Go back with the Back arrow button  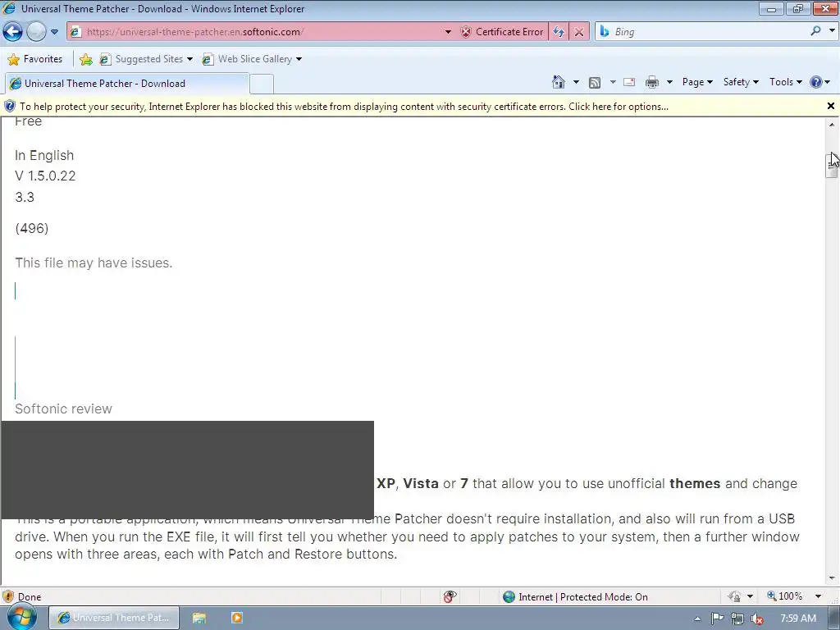[x=13, y=32]
